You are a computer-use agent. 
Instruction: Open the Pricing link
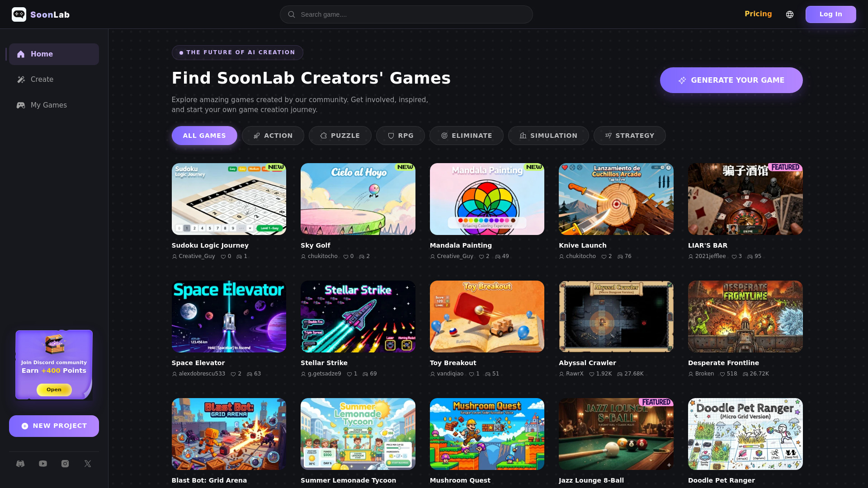click(x=758, y=14)
